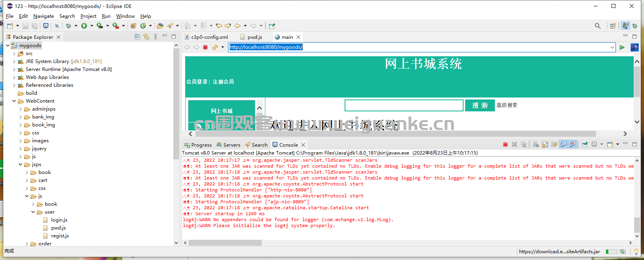Viewport: 644px width, 260px height.
Task: Click the Debug bug icon
Action: (68, 26)
